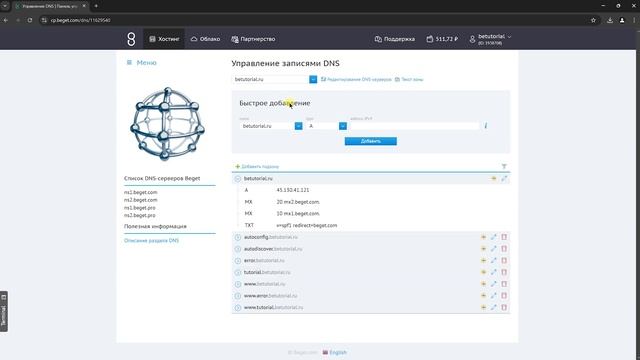Image resolution: width=640 pixels, height=360 pixels.
Task: Edit the autodiscover subdomain row
Action: pos(493,249)
